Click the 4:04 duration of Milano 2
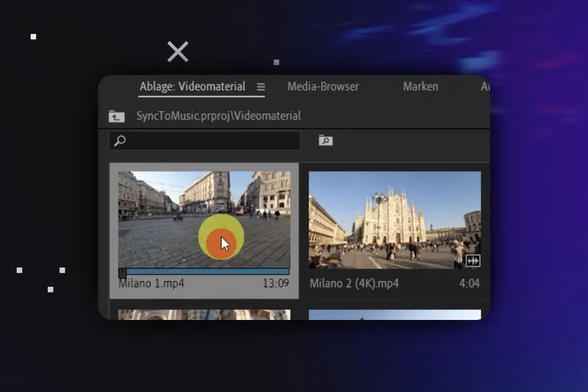Screen dimensions: 588x392 469,284
